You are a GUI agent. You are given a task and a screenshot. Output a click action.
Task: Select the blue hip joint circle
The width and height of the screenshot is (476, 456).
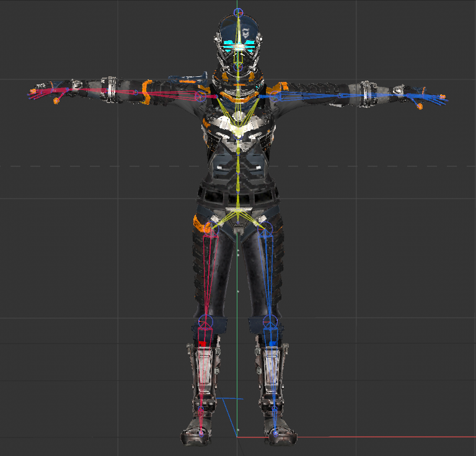coord(266,228)
